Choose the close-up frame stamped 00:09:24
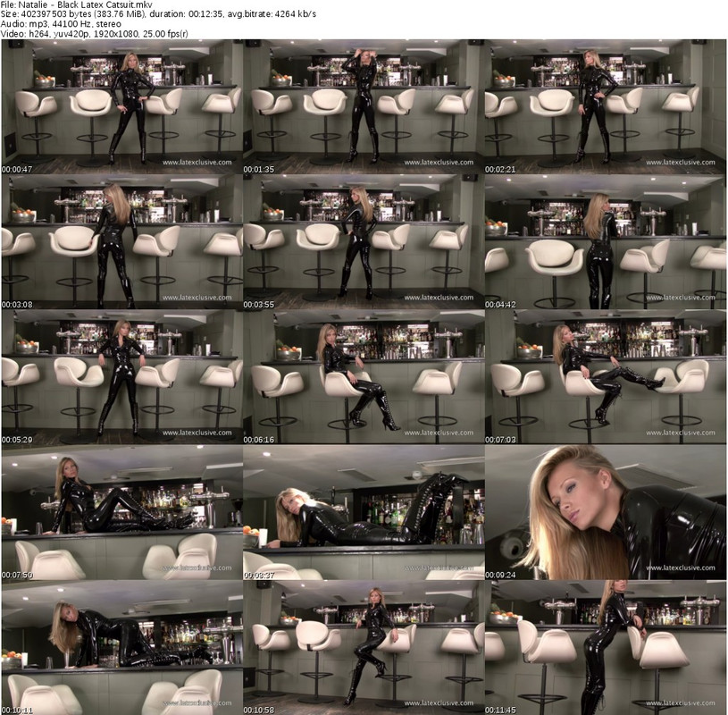The width and height of the screenshot is (728, 715). (606, 512)
